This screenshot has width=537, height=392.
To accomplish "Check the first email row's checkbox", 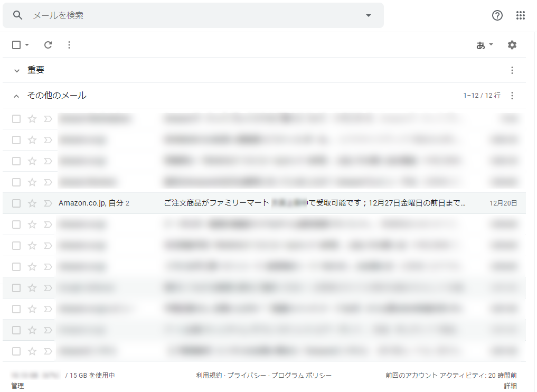I will tap(16, 119).
